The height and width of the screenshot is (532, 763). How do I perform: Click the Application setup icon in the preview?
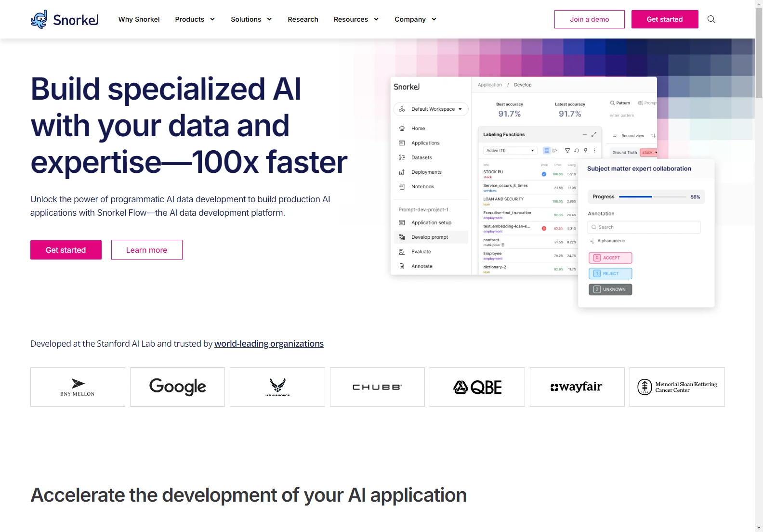pos(402,222)
